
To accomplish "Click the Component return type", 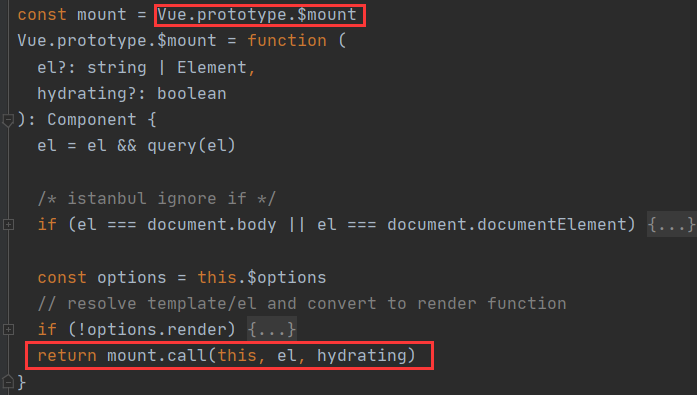I will (92, 120).
